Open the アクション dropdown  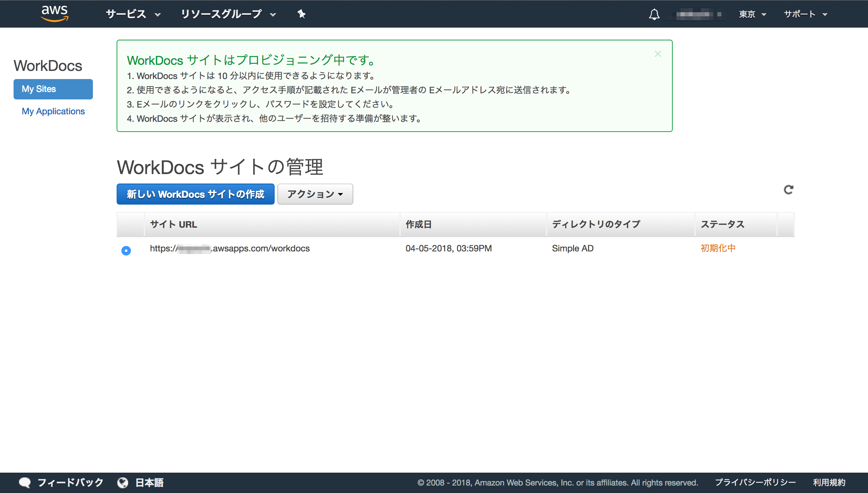pos(315,194)
